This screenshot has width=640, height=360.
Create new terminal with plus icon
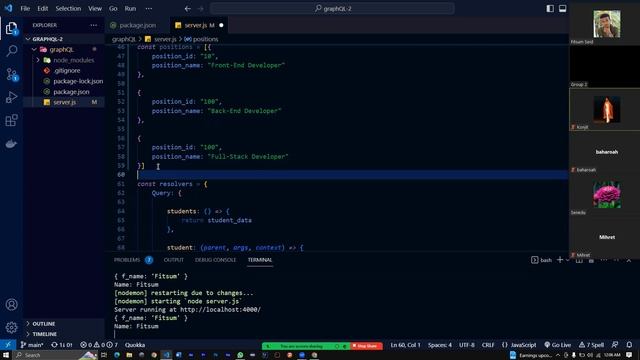coord(560,260)
